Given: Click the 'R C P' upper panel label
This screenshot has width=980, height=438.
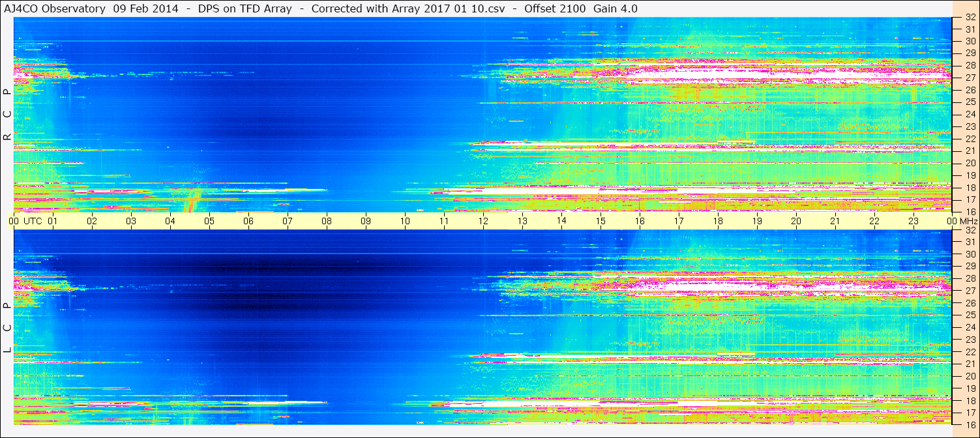Looking at the screenshot, I should [7, 115].
